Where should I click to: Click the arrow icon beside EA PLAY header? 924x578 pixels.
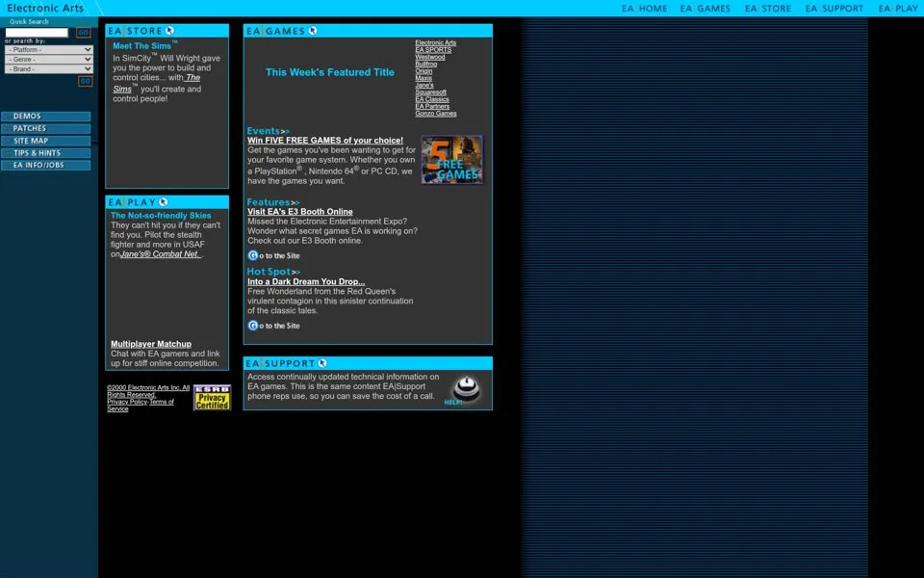(164, 201)
